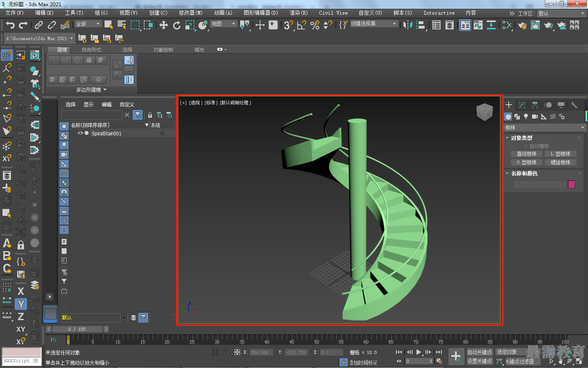This screenshot has height=368, width=588.
Task: Activate the Select and Rotate tool
Action: click(177, 25)
